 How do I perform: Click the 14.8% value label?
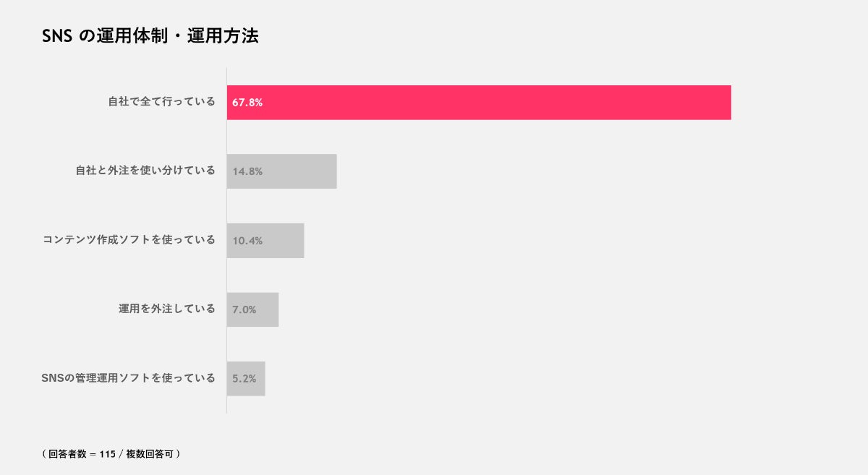point(247,172)
